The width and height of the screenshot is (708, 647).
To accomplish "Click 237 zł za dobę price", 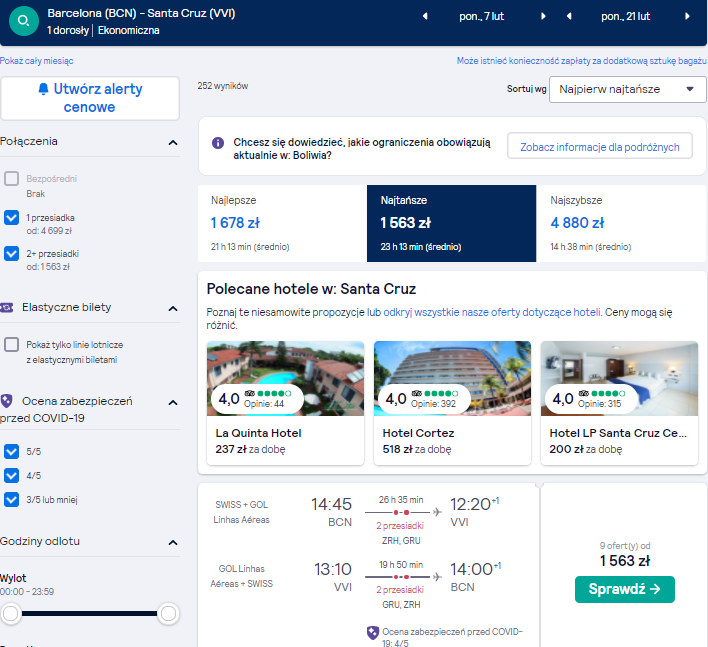I will click(x=251, y=450).
